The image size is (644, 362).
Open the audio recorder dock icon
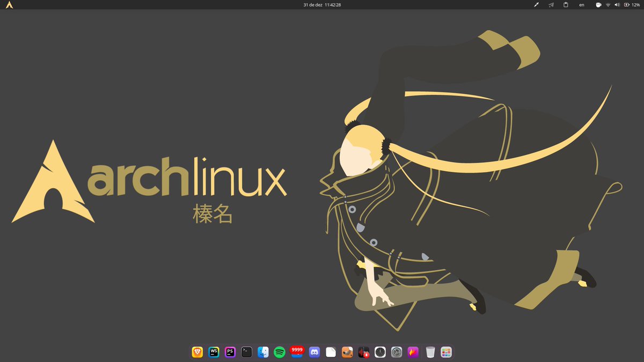364,352
